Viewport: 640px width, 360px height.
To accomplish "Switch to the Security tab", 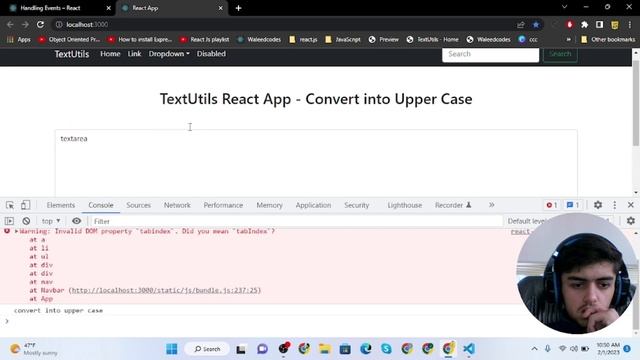I will 357,205.
